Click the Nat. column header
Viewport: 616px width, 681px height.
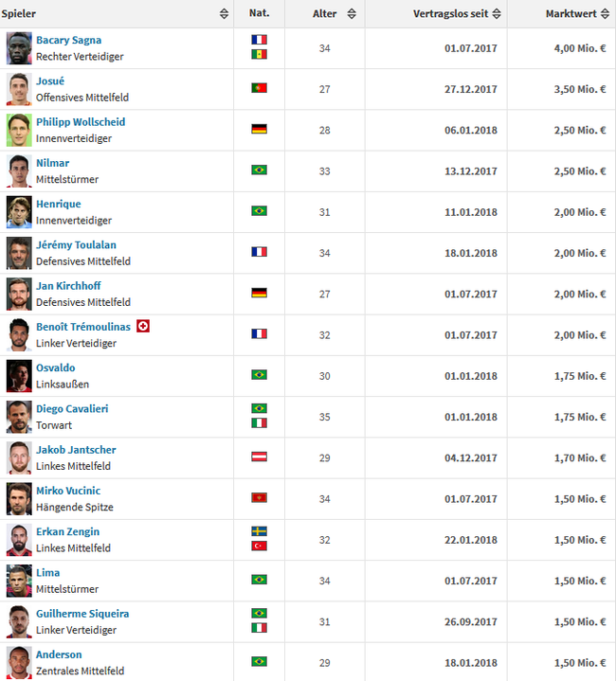click(260, 13)
